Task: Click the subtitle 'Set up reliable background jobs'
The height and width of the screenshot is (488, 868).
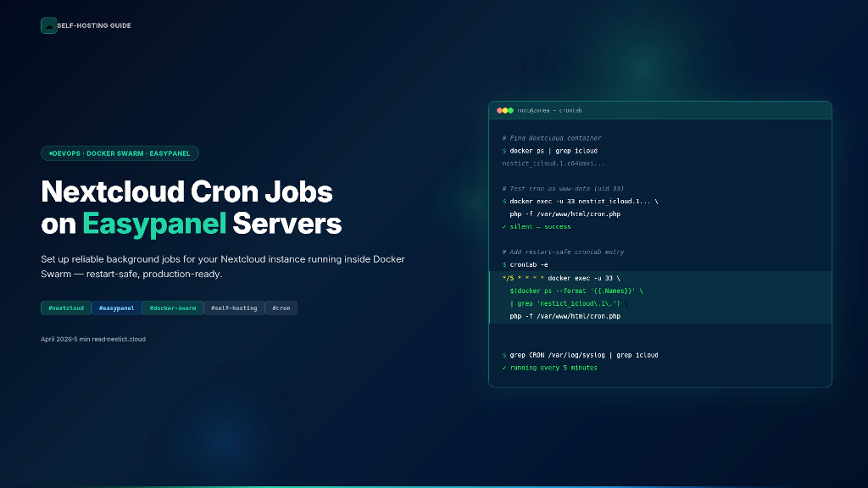Action: [223, 267]
